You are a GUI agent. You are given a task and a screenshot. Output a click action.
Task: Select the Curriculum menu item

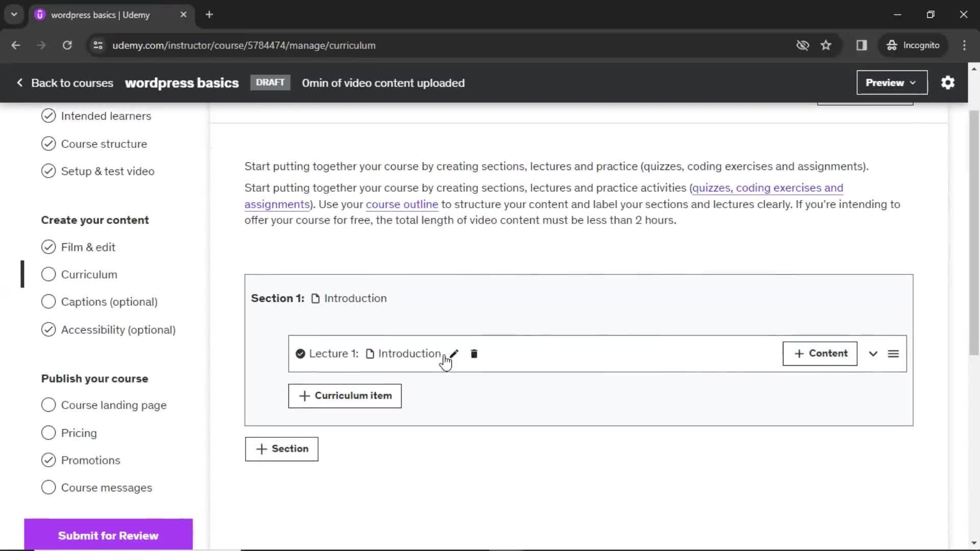(x=89, y=274)
